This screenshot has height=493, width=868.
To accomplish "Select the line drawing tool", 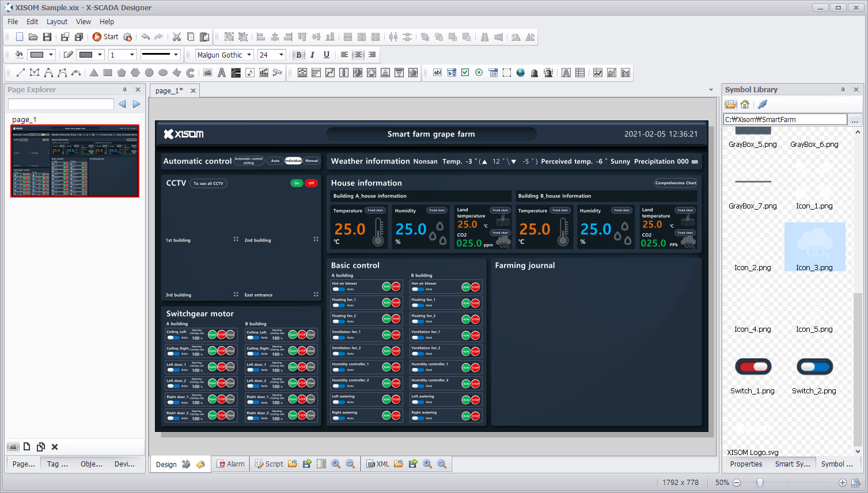I will point(21,73).
